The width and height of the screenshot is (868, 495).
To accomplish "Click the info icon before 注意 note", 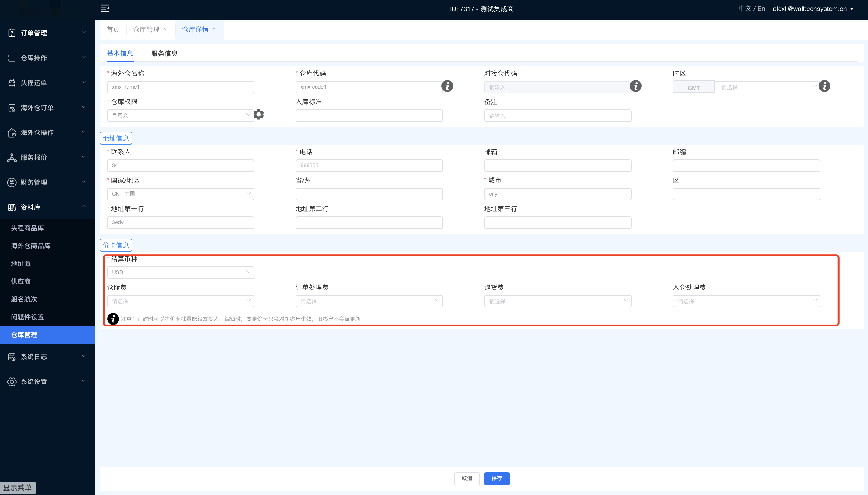I will [x=113, y=319].
